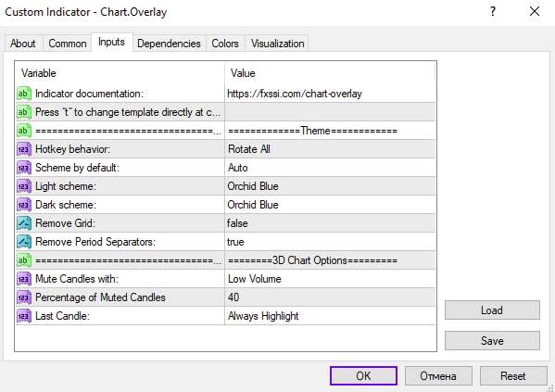This screenshot has width=555, height=392.
Task: Edit the Percentage of Muted Candles value 40
Action: (330, 297)
